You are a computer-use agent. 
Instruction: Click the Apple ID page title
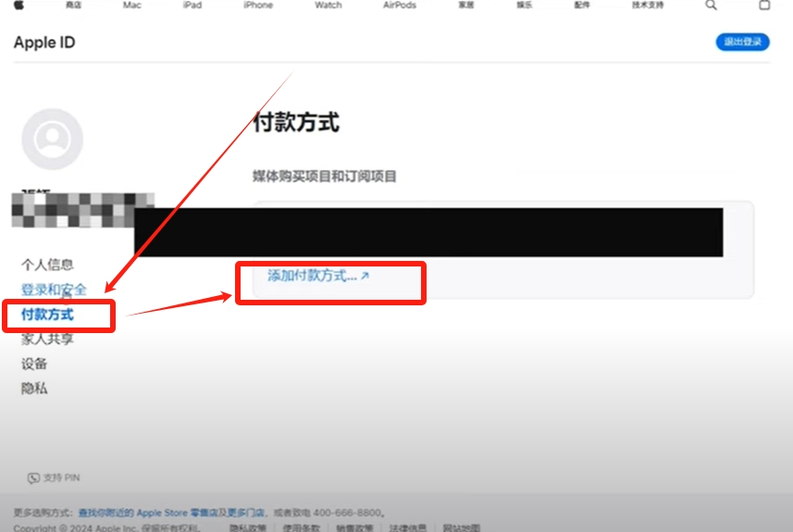[x=44, y=43]
